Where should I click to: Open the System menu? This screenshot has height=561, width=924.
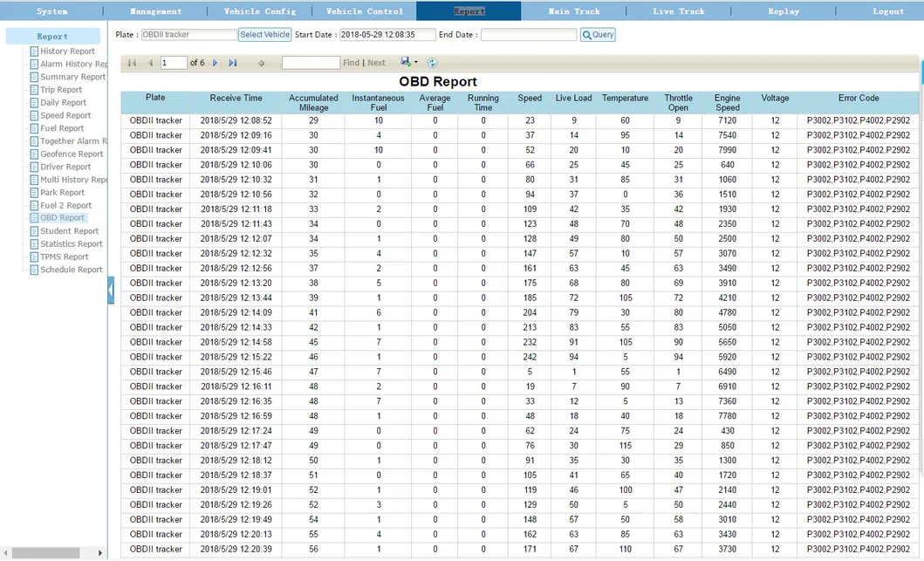pos(51,10)
